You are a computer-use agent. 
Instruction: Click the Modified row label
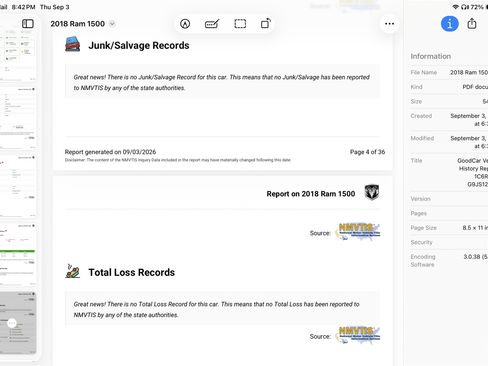[422, 138]
